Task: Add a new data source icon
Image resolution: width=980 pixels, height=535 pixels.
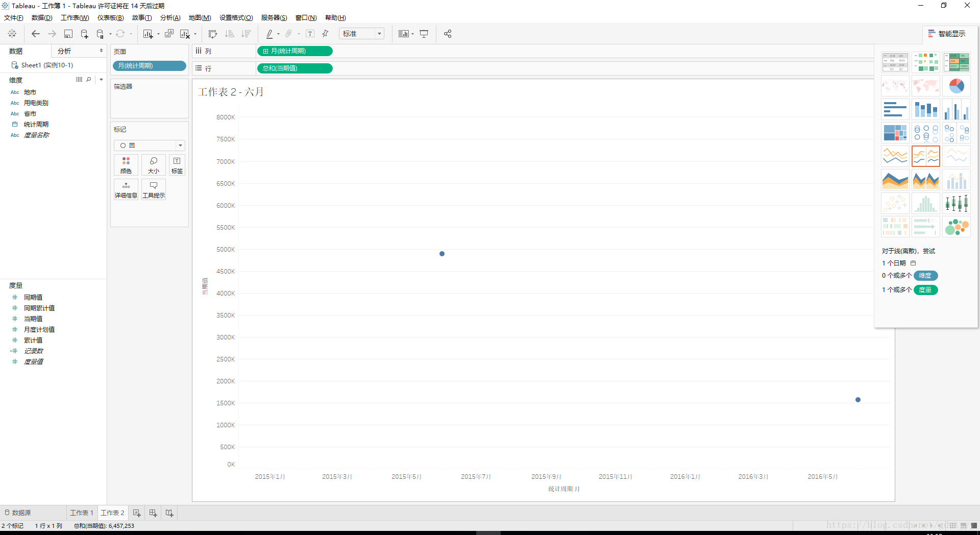Action: coord(84,34)
